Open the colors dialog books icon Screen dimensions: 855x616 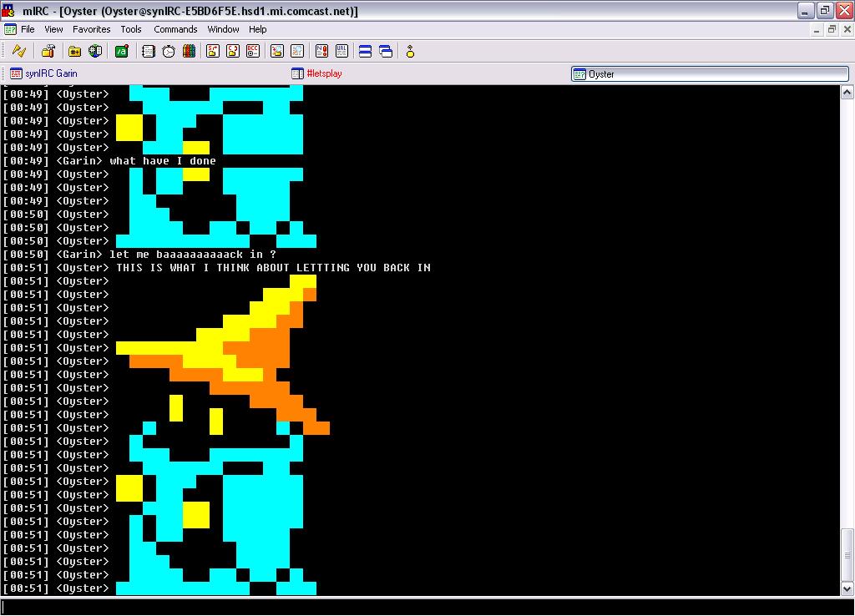(190, 51)
